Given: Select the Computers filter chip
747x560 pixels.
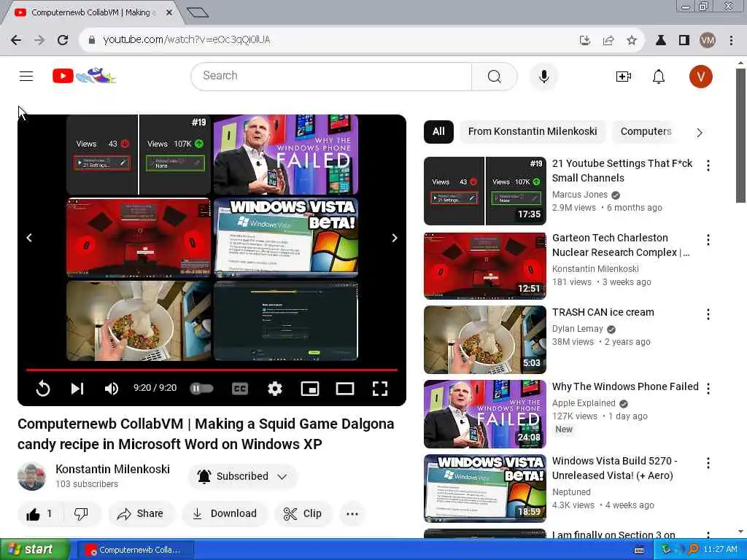Looking at the screenshot, I should (x=646, y=131).
